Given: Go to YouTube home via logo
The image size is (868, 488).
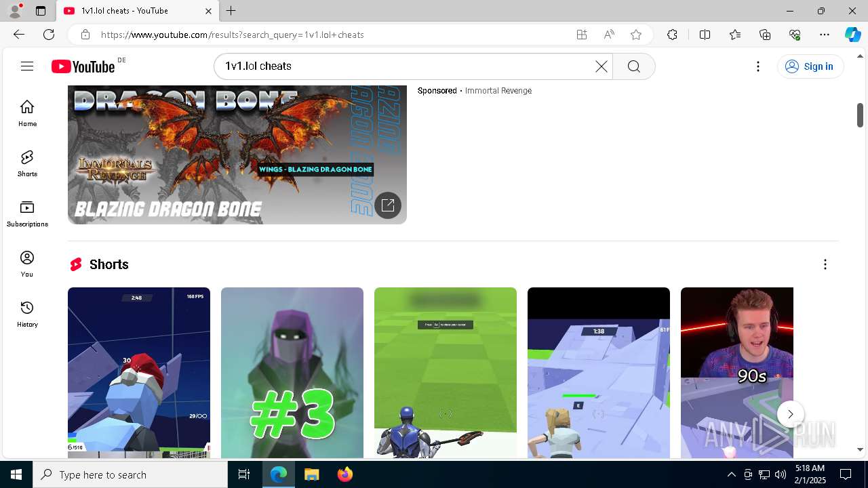Looking at the screenshot, I should 83,66.
